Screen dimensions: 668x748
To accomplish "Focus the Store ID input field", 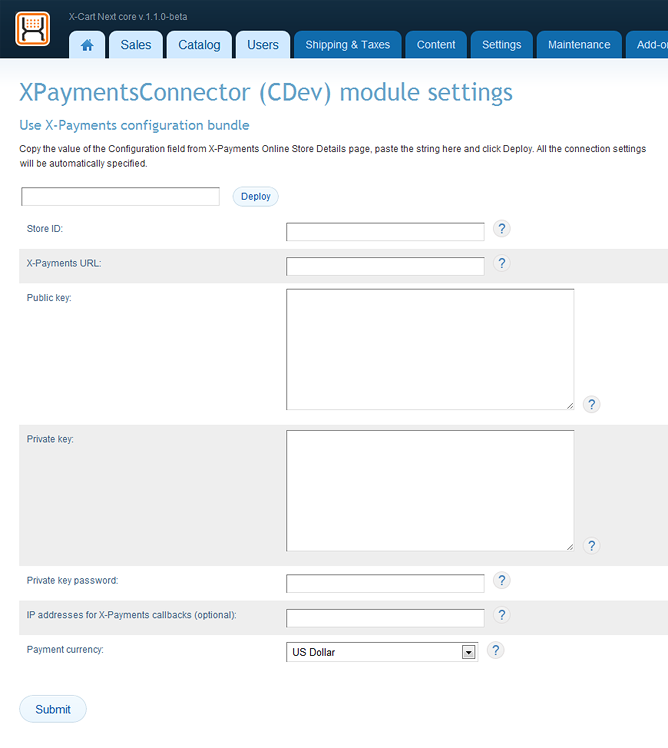I will pos(385,232).
